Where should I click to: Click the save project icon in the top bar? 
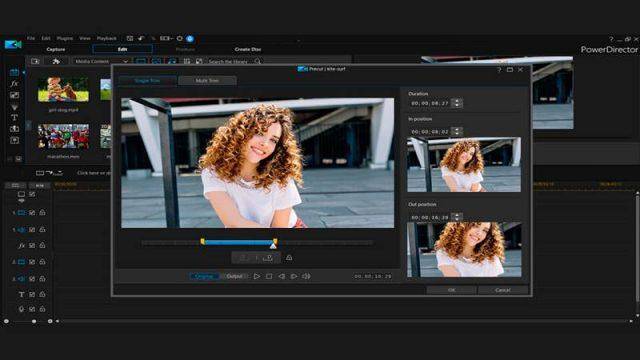click(x=130, y=38)
